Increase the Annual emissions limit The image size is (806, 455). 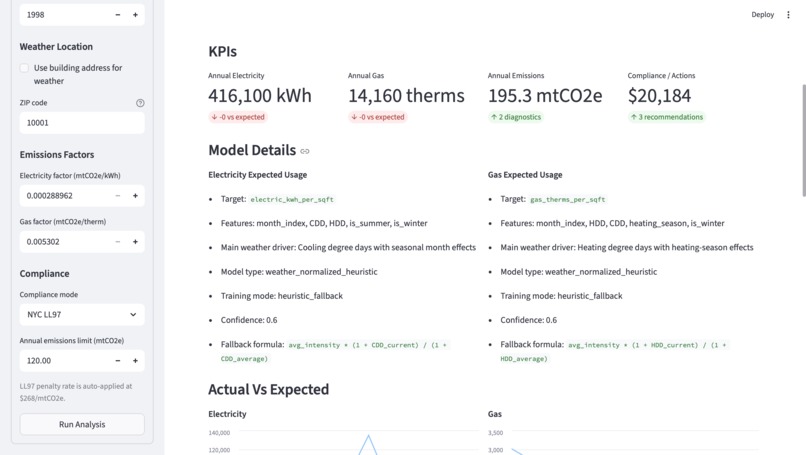click(135, 361)
